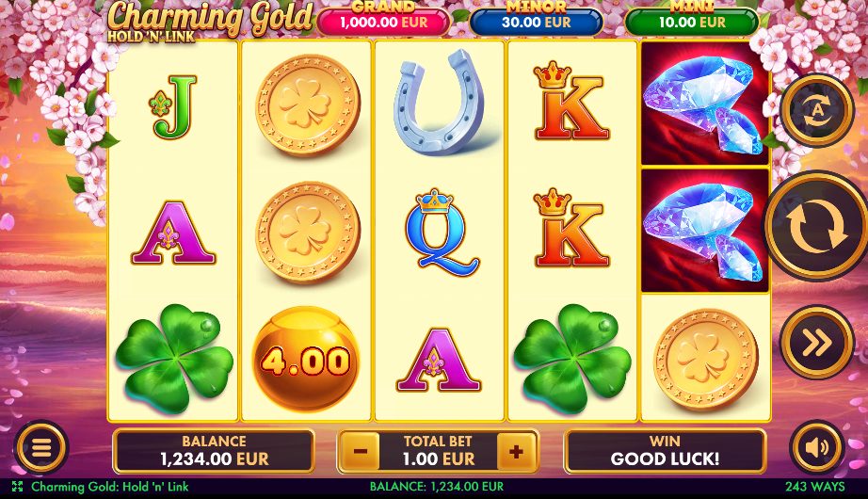Click the four-leaf clover on first reel

click(x=173, y=359)
